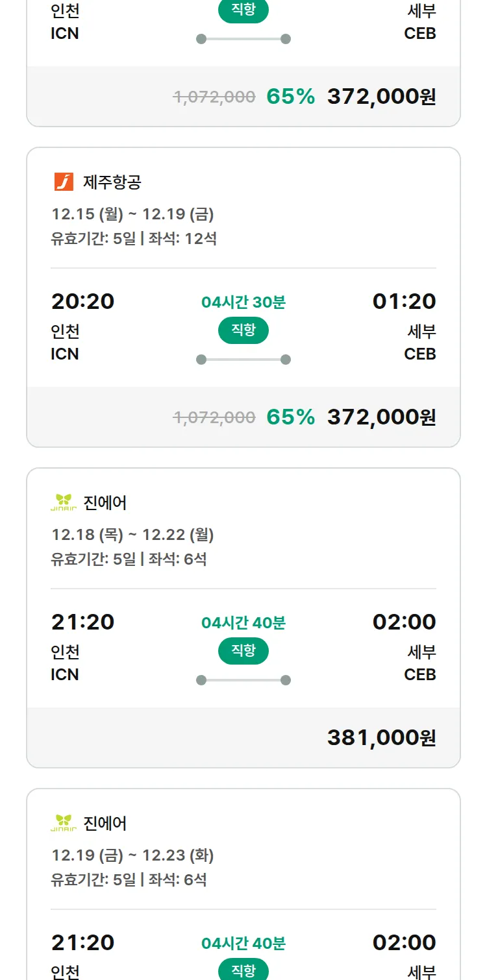
Task: Click the Jeju Air orange logo icon
Action: [64, 182]
